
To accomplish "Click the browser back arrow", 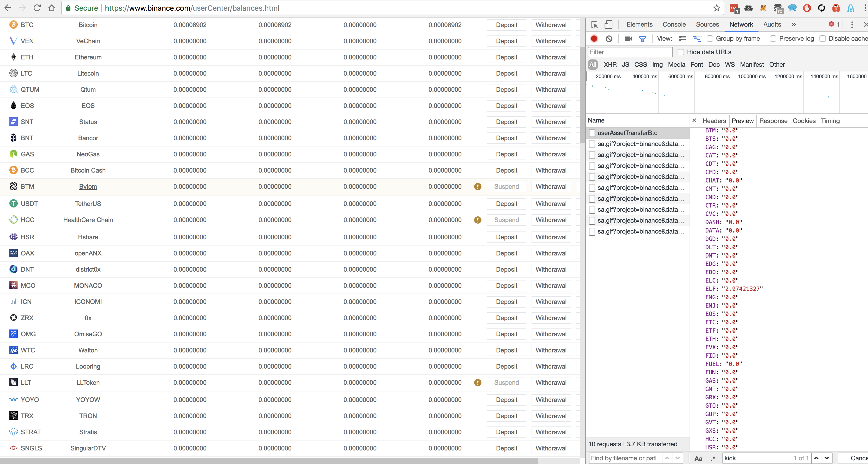I will tap(8, 8).
